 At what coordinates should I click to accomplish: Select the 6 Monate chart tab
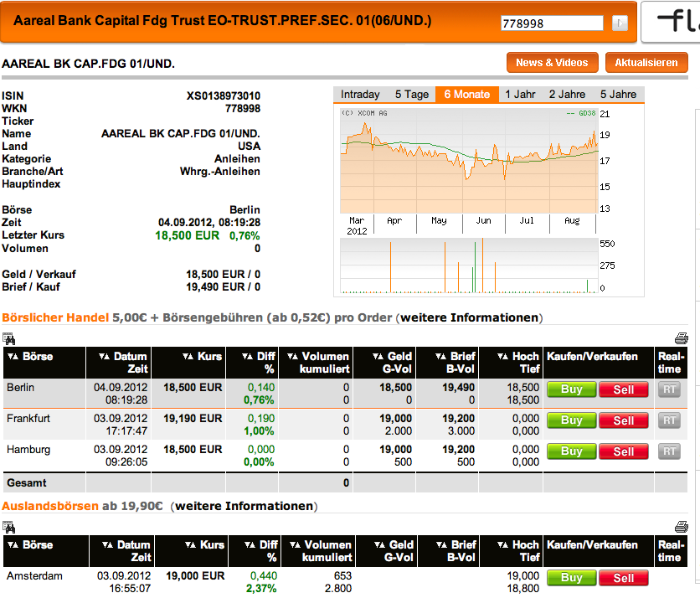click(467, 95)
